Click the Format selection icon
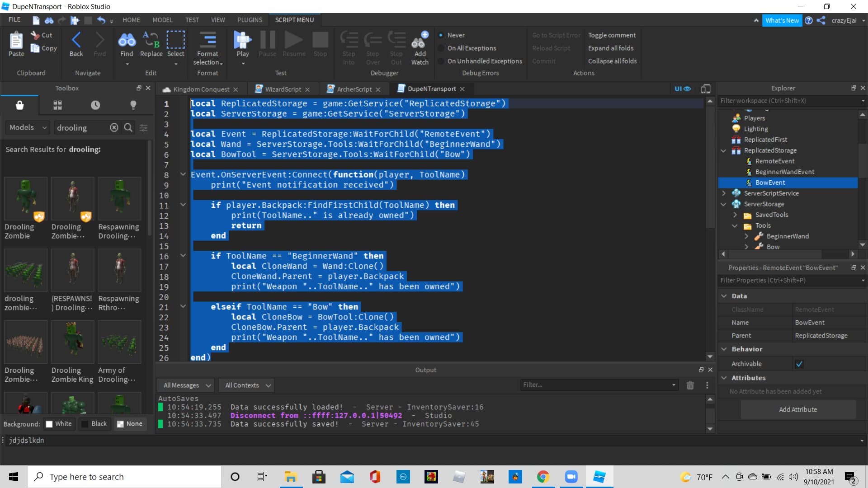The width and height of the screenshot is (868, 488). (208, 41)
